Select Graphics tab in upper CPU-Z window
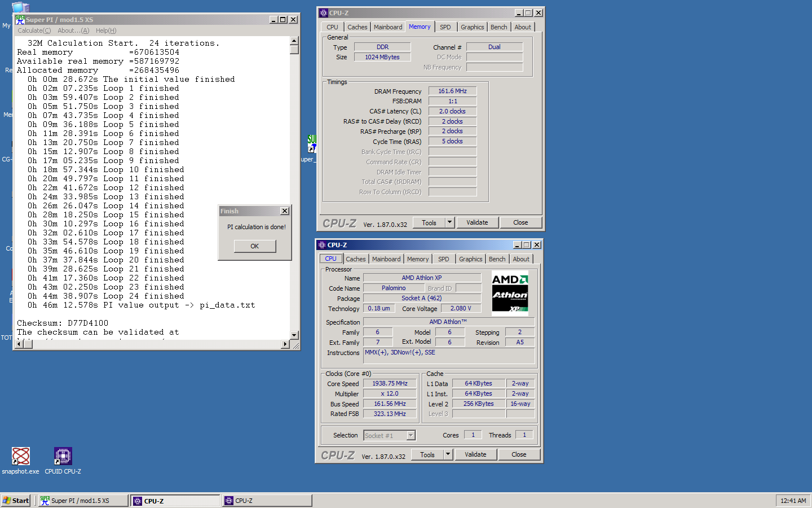Screen dimensions: 812x508 pyautogui.click(x=473, y=27)
